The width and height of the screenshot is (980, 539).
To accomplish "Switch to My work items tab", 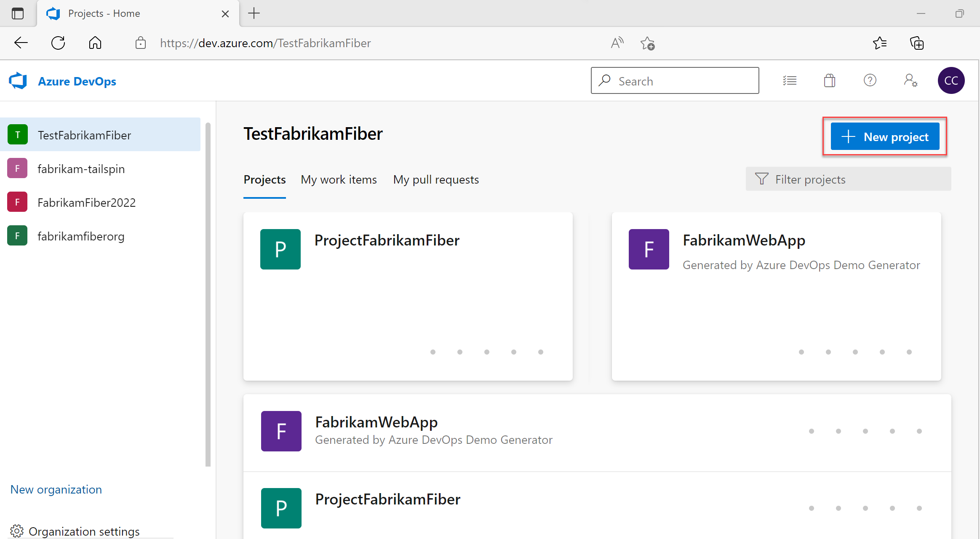I will [339, 179].
